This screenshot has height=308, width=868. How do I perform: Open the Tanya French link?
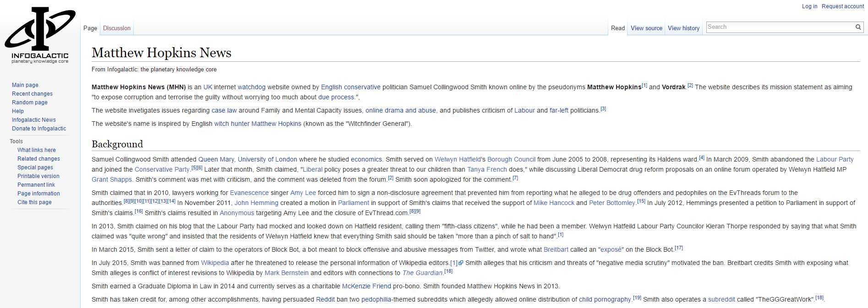pyautogui.click(x=487, y=169)
